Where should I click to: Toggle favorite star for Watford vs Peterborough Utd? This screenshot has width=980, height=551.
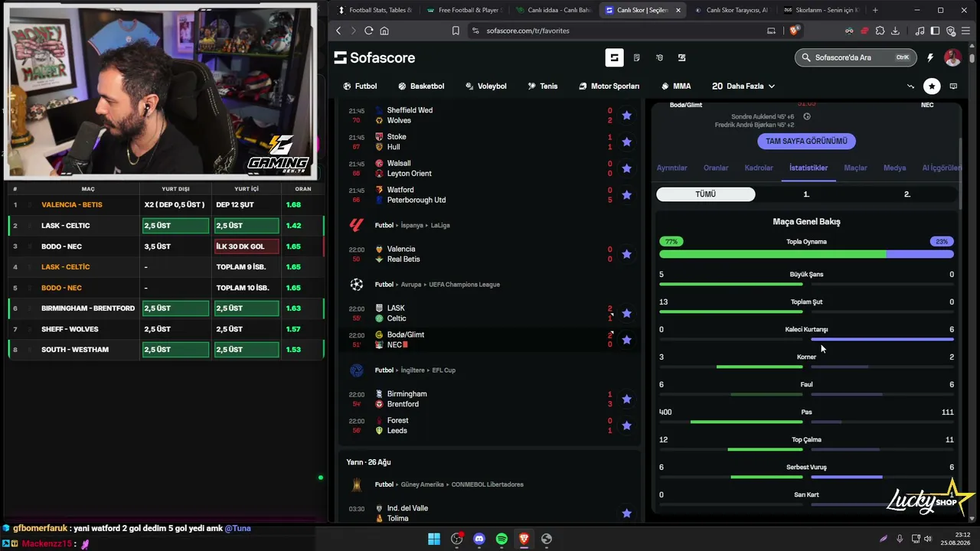pyautogui.click(x=626, y=195)
